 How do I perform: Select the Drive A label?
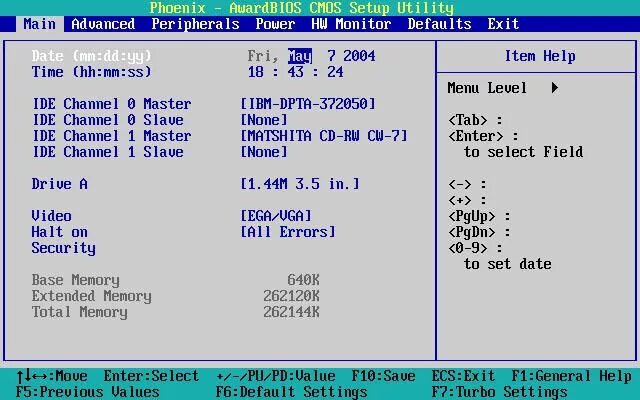[x=60, y=184]
